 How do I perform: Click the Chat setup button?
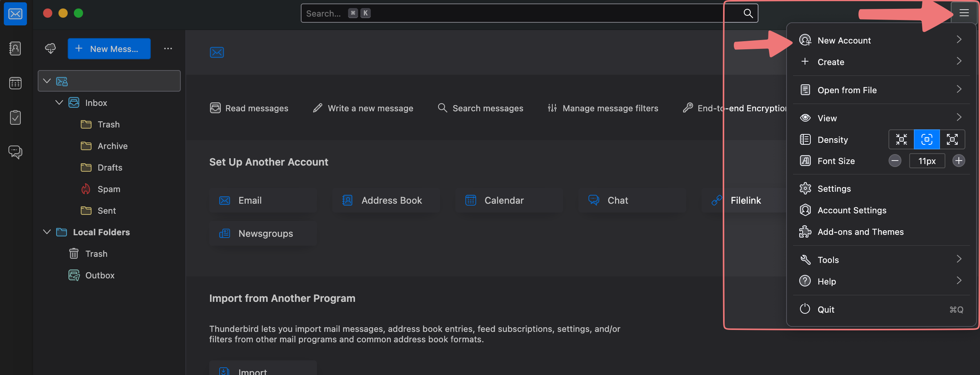[632, 200]
